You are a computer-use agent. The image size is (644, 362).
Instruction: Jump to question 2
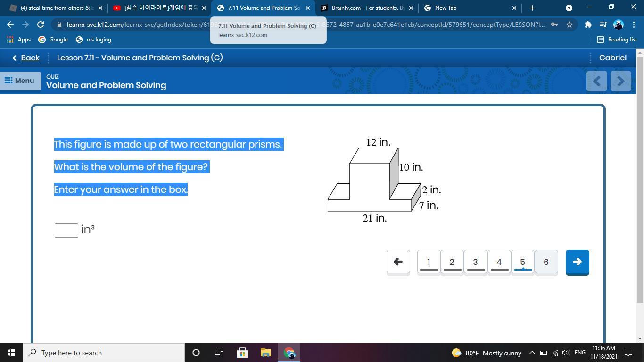[x=452, y=262]
